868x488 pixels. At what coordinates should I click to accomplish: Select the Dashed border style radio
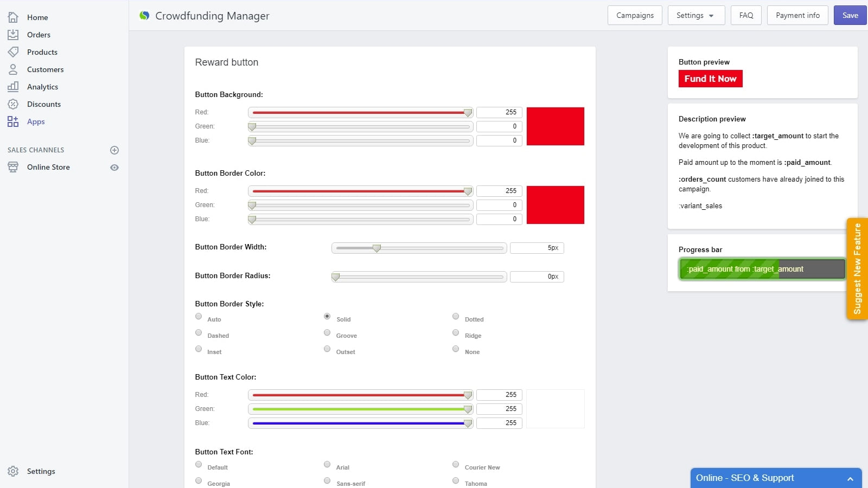(x=199, y=333)
